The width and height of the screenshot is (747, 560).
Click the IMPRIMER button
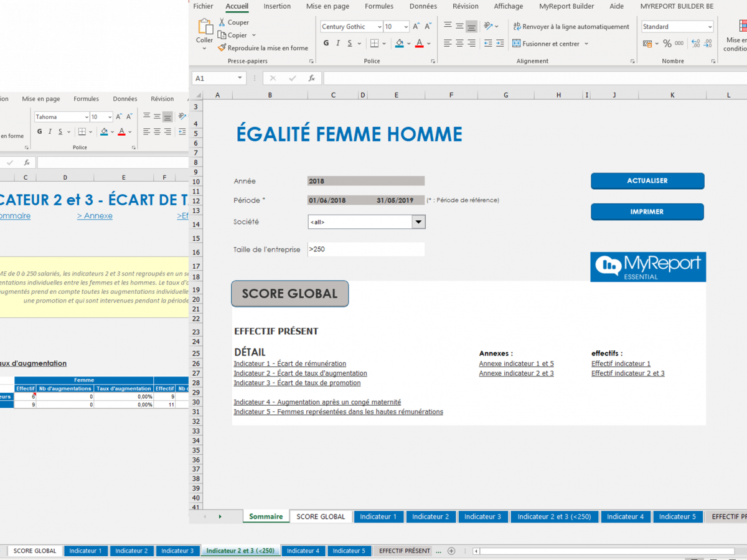pyautogui.click(x=647, y=212)
